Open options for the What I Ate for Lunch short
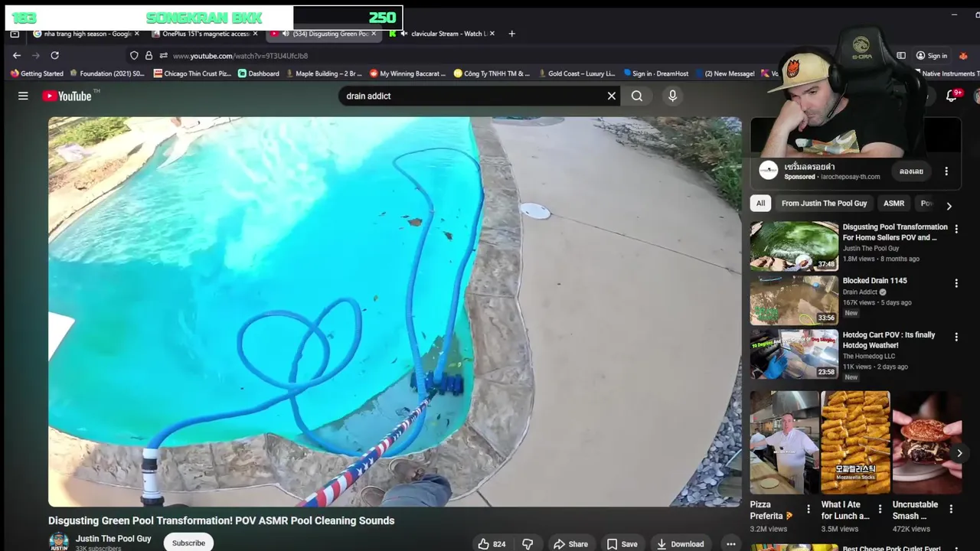The image size is (980, 551). tap(880, 509)
